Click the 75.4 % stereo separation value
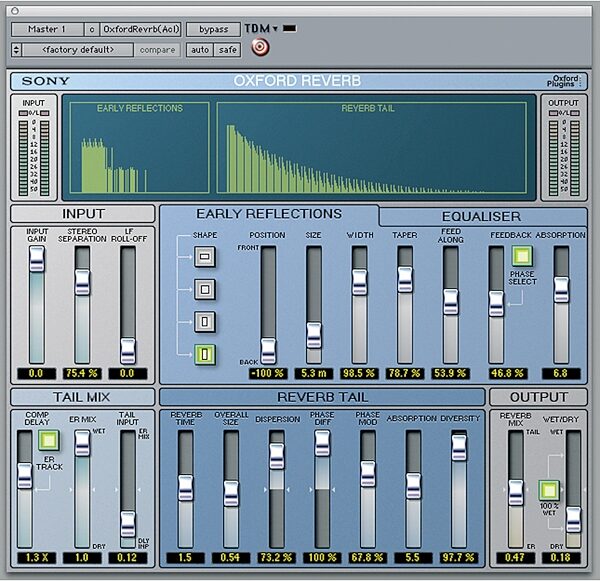The height and width of the screenshot is (581, 600). pyautogui.click(x=82, y=373)
